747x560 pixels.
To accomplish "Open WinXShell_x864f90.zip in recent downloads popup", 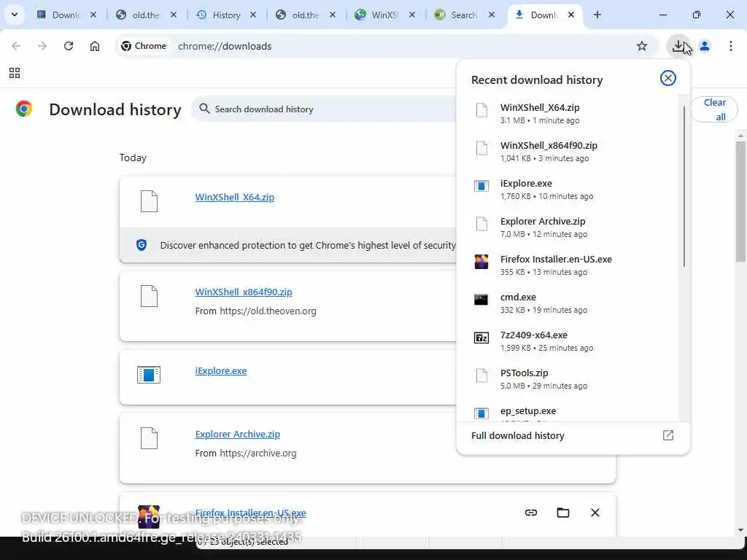I will coord(567,152).
